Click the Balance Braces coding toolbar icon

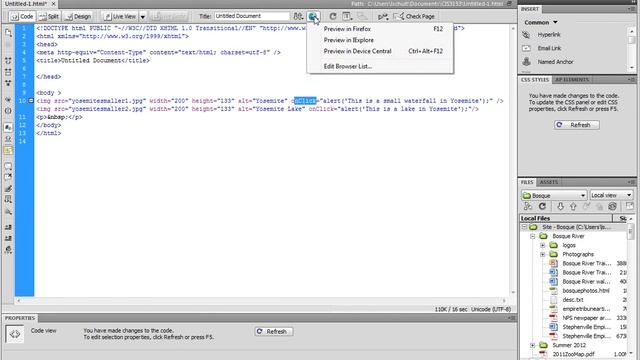pyautogui.click(x=8, y=111)
